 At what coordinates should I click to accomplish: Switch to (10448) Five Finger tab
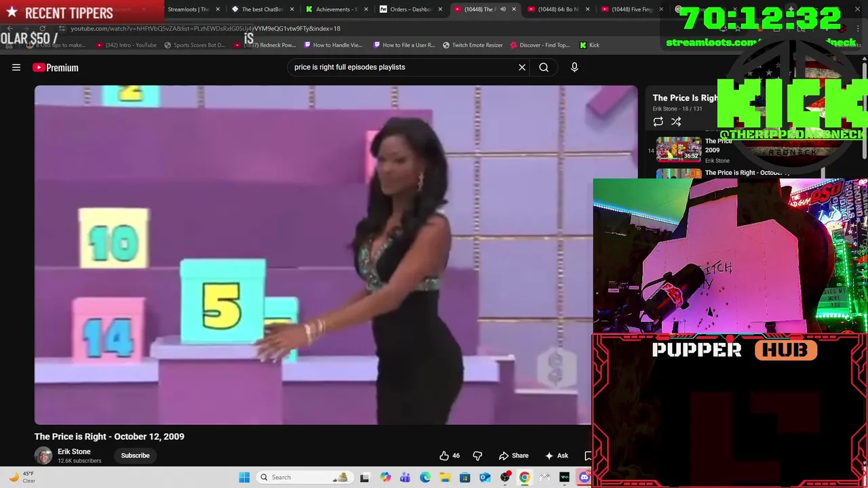click(631, 9)
